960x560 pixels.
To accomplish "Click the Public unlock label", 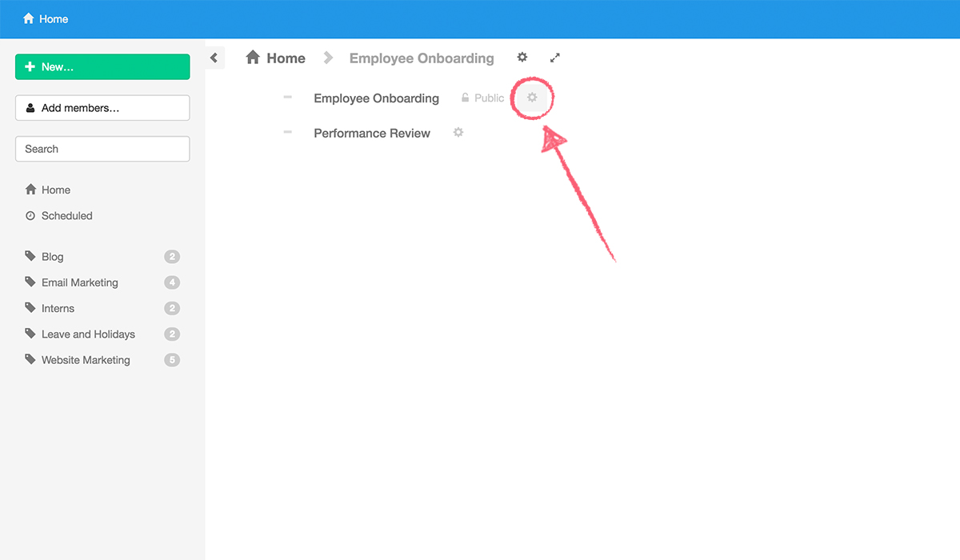I will point(482,98).
